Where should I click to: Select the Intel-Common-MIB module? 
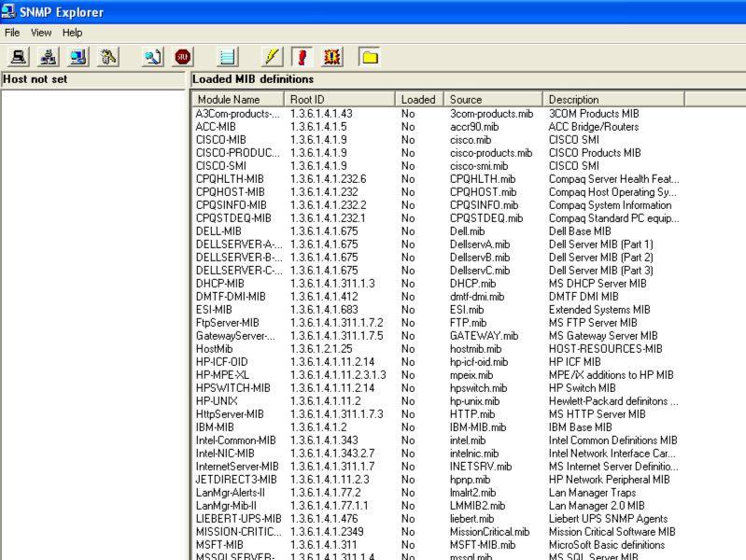236,441
